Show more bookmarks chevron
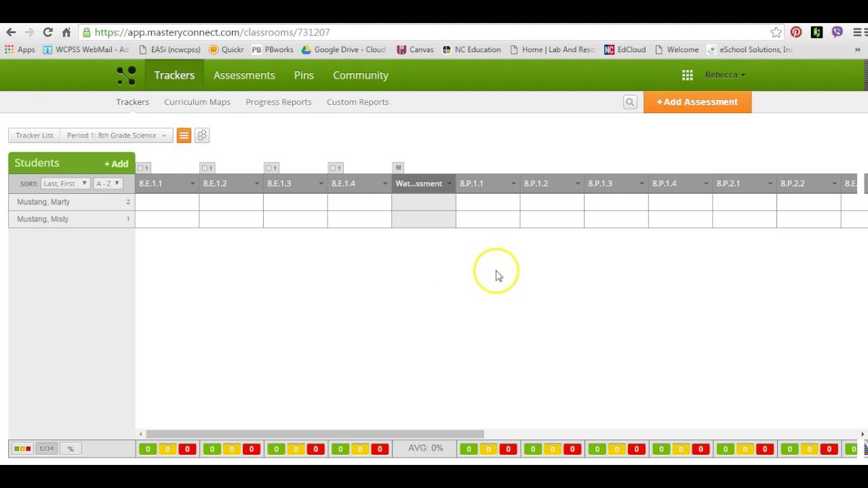The width and height of the screenshot is (868, 488). 857,49
